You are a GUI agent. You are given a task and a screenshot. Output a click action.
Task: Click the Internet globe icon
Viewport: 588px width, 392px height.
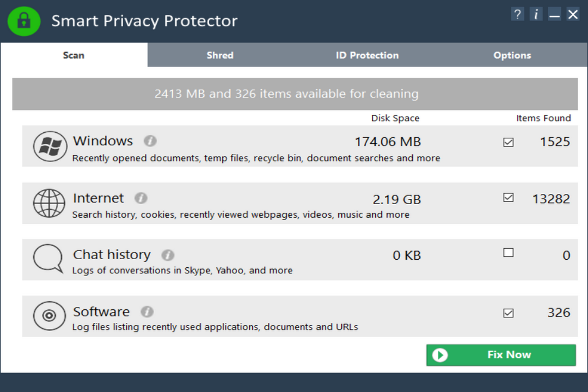[50, 203]
